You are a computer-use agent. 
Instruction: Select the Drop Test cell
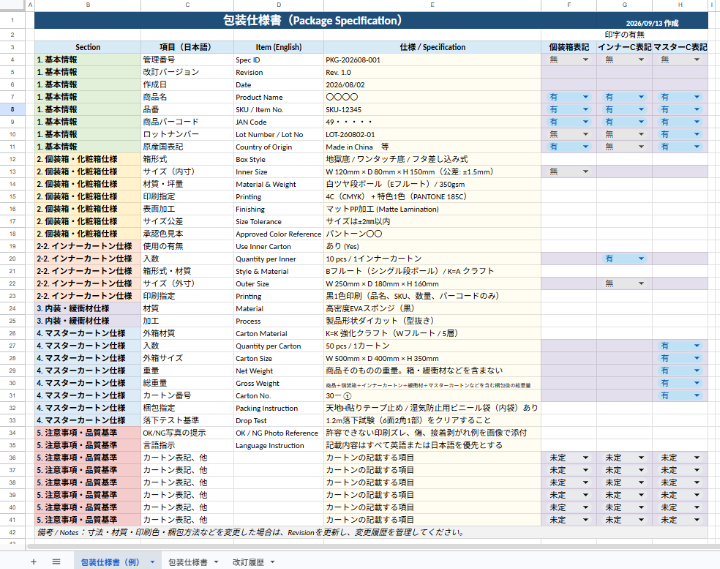point(278,420)
